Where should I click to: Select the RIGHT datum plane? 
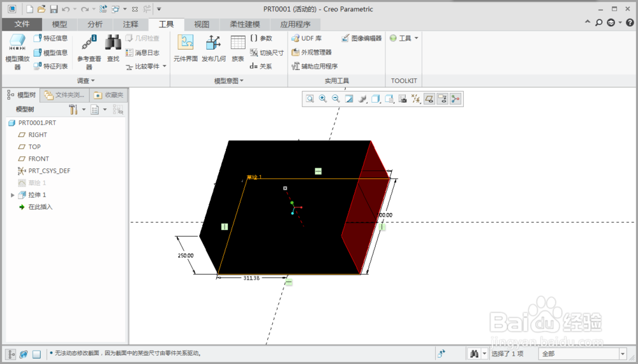(33, 135)
